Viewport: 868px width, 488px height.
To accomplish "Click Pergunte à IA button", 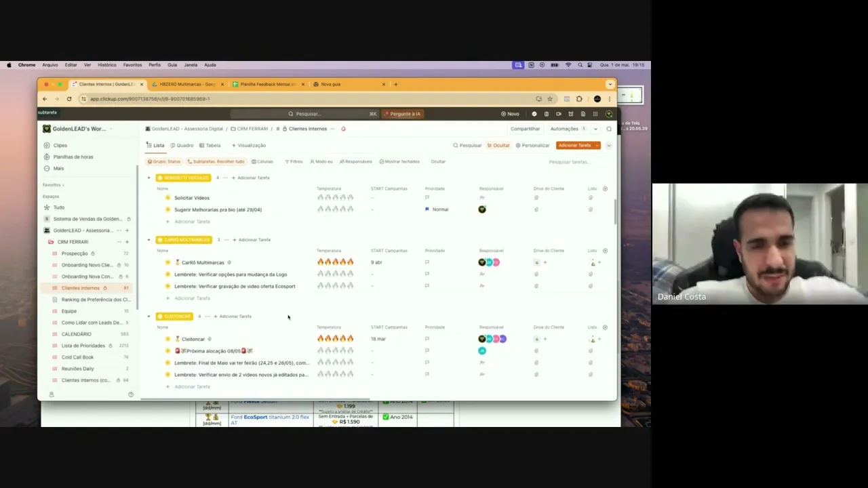I will coord(402,114).
